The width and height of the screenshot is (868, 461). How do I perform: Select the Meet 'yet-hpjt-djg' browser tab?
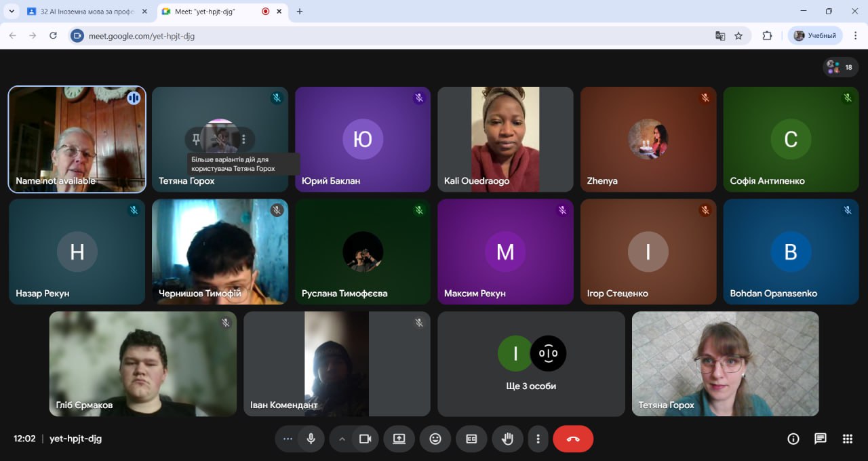pyautogui.click(x=210, y=12)
